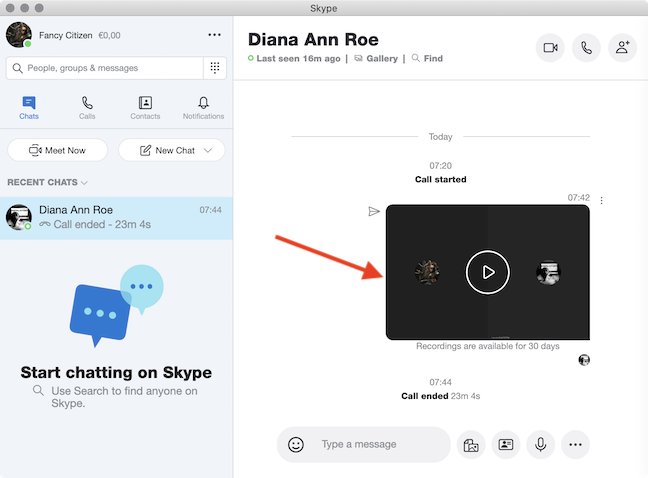Click the Diana Ann Roe chat header name
Image resolution: width=648 pixels, height=478 pixels.
click(x=313, y=40)
